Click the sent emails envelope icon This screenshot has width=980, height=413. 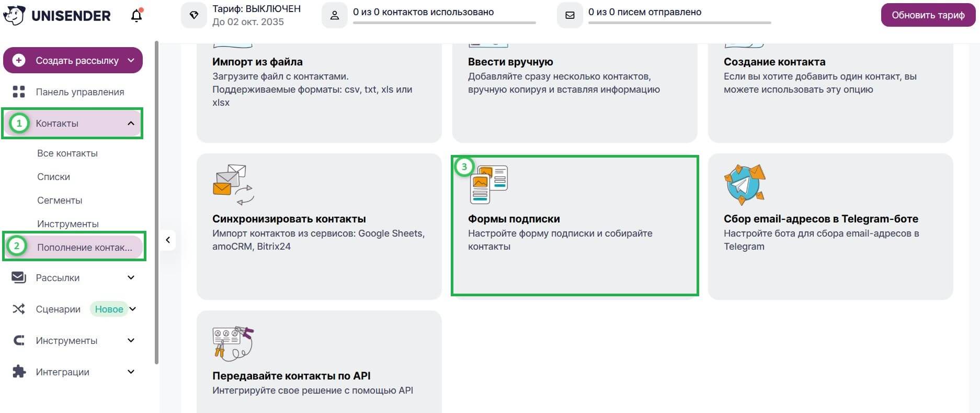tap(570, 15)
